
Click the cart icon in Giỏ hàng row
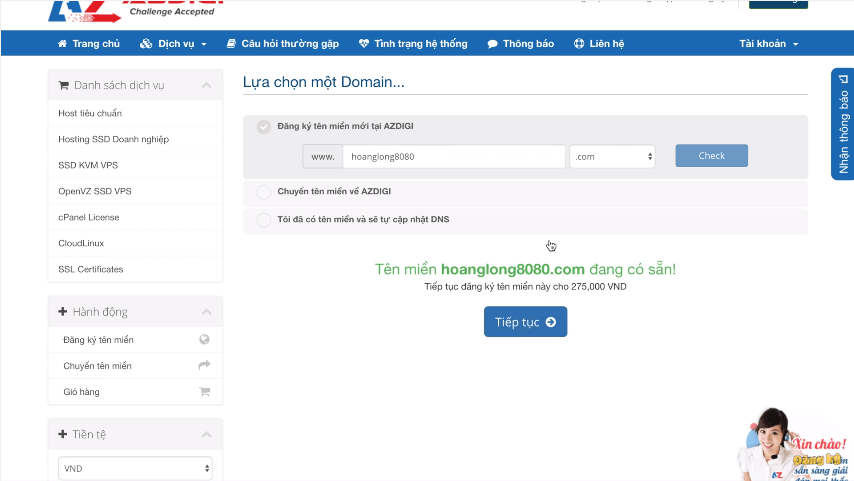click(x=205, y=391)
